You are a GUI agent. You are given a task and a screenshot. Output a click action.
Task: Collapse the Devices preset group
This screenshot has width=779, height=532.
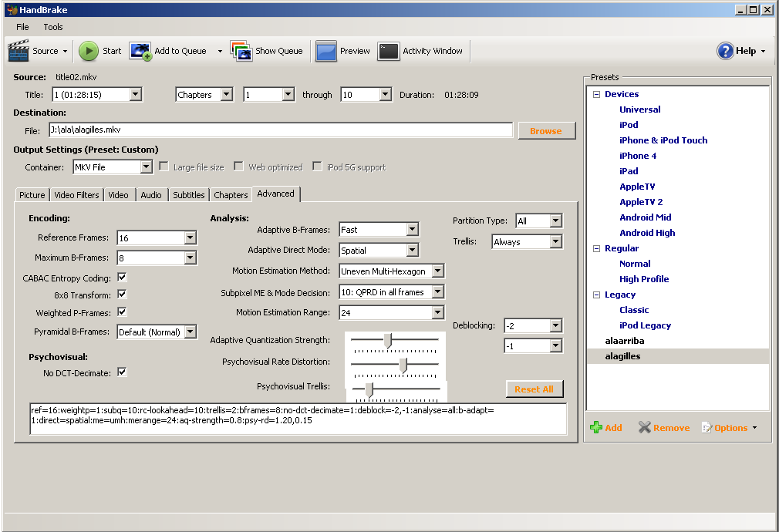(597, 94)
